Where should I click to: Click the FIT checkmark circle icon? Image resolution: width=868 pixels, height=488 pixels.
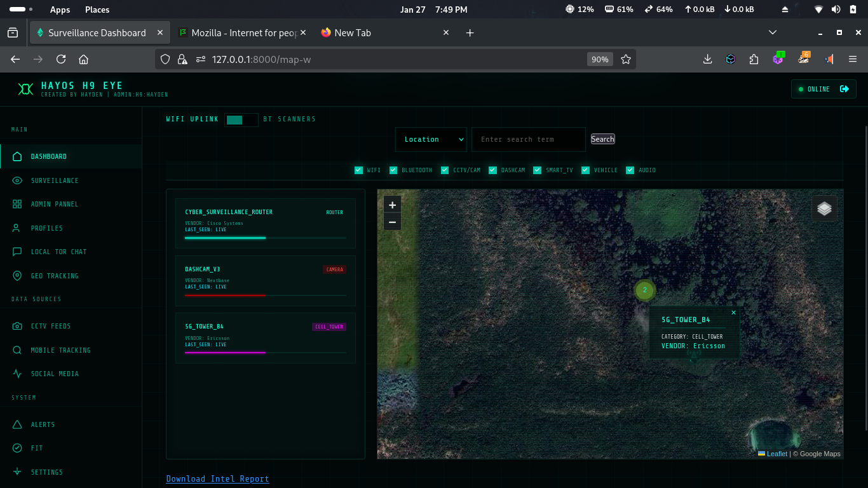(x=18, y=448)
